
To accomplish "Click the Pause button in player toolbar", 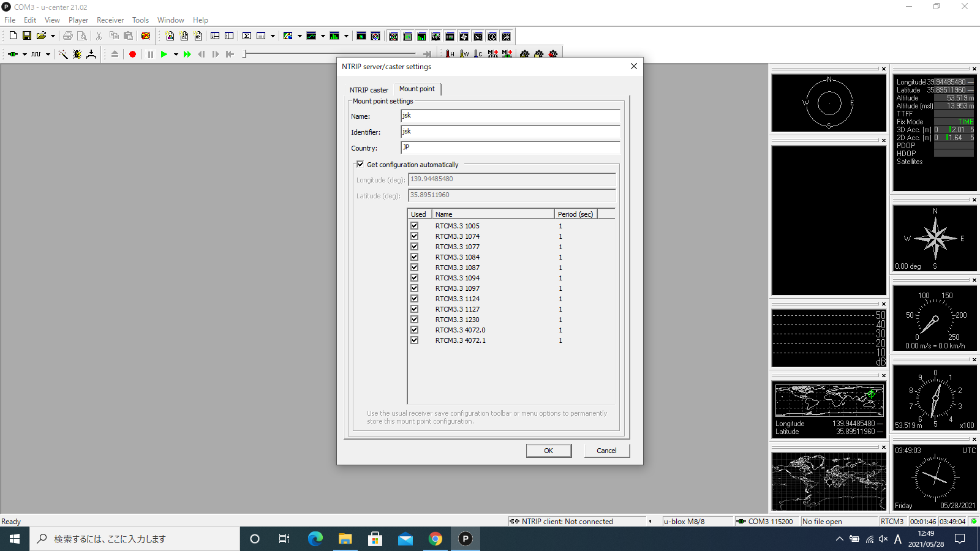I will click(150, 54).
